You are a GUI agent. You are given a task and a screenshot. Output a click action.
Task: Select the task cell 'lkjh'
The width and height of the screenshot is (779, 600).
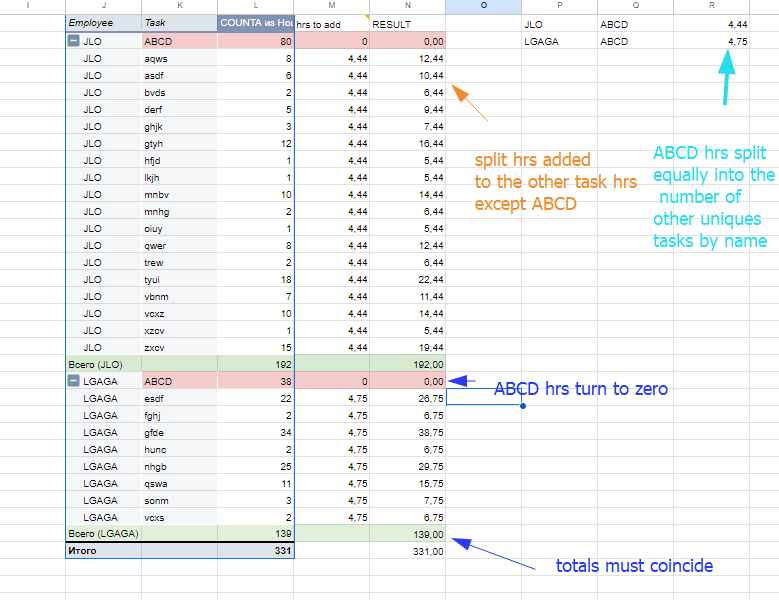click(x=179, y=177)
